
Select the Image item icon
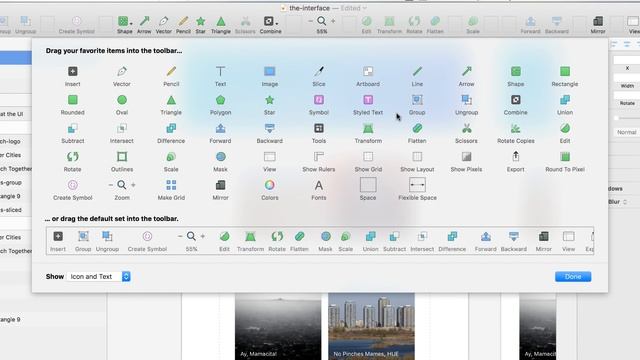(269, 71)
